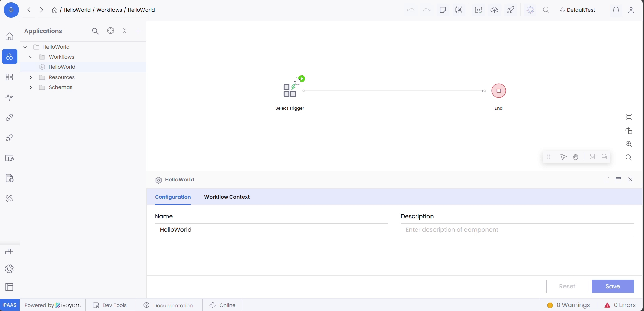This screenshot has width=644, height=311.
Task: Open the notifications bell
Action: pos(616,10)
